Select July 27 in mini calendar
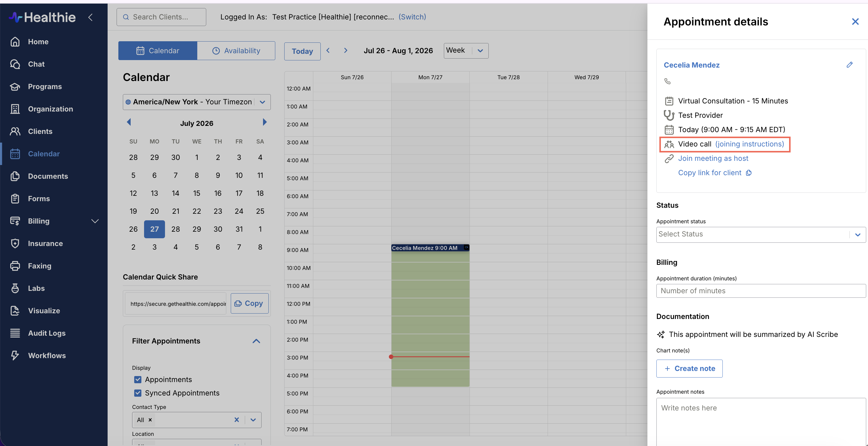This screenshot has height=446, width=868. tap(154, 229)
